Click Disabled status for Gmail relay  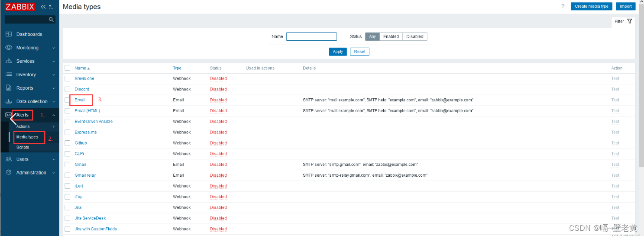[218, 175]
